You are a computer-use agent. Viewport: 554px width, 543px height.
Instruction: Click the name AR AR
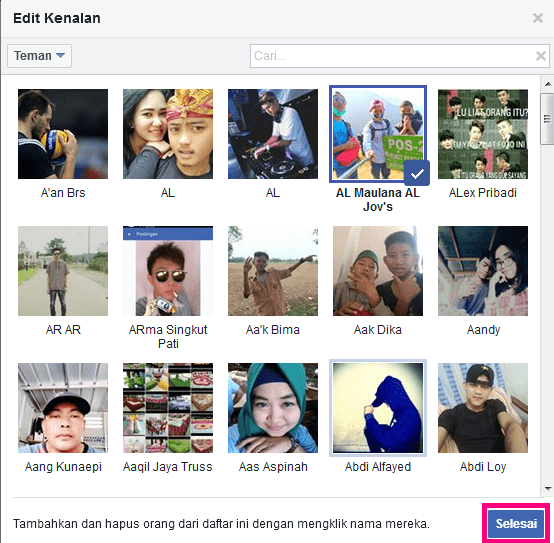click(63, 330)
